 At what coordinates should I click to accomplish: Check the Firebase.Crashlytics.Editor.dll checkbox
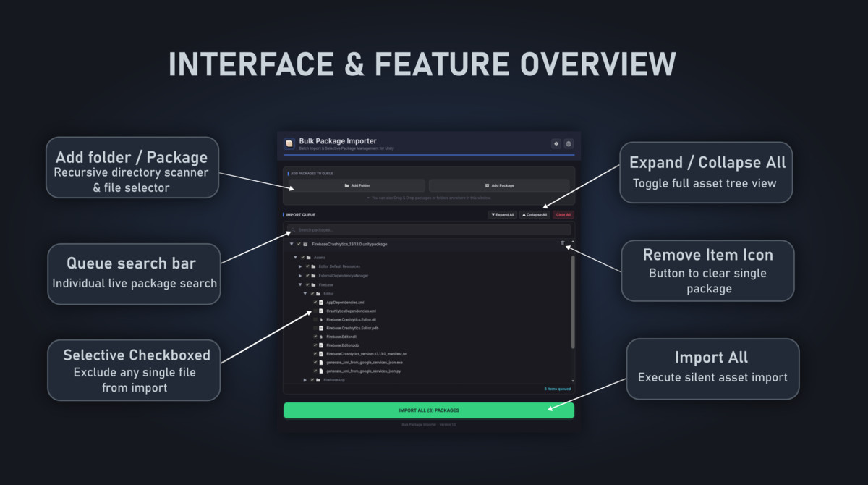tap(315, 319)
